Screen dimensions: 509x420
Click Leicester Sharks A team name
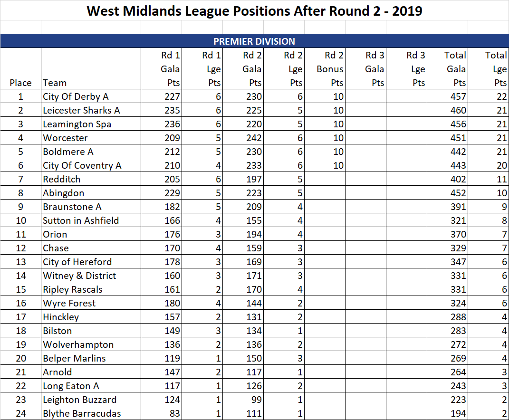[81, 110]
